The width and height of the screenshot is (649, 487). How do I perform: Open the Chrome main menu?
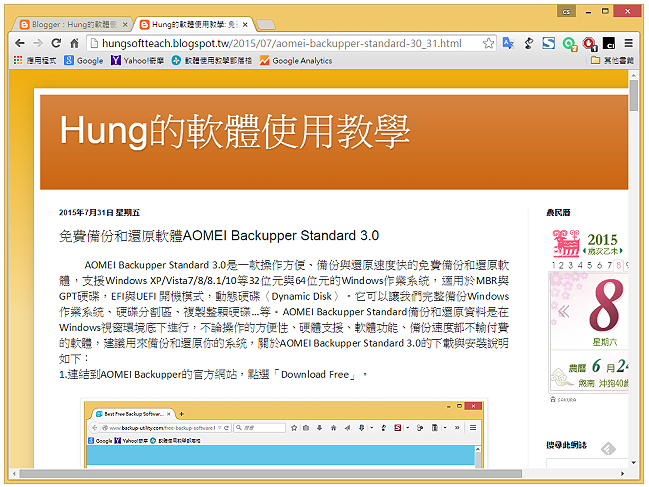point(628,43)
